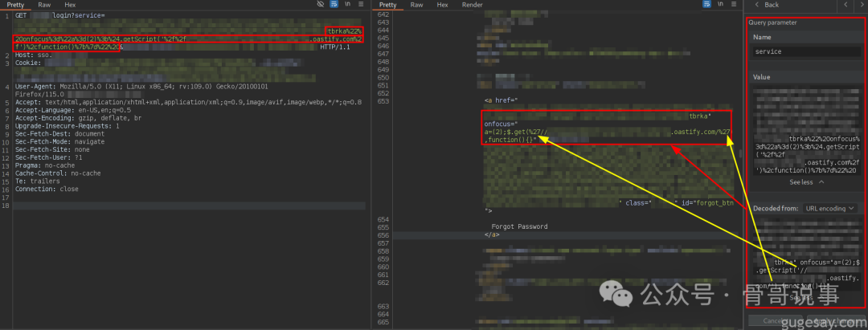Switch request pane to Pretty tab
Screen dimensions: 868x330
(15, 5)
